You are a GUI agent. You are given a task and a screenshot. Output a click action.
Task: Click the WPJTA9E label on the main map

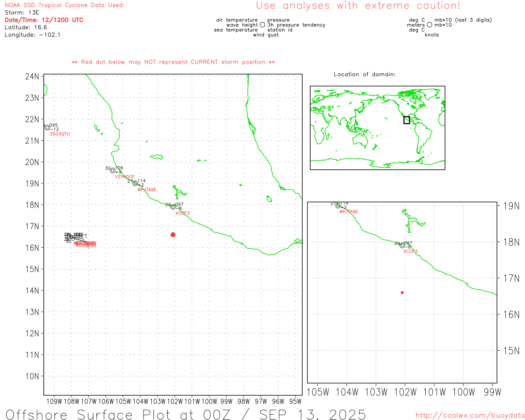coord(147,190)
